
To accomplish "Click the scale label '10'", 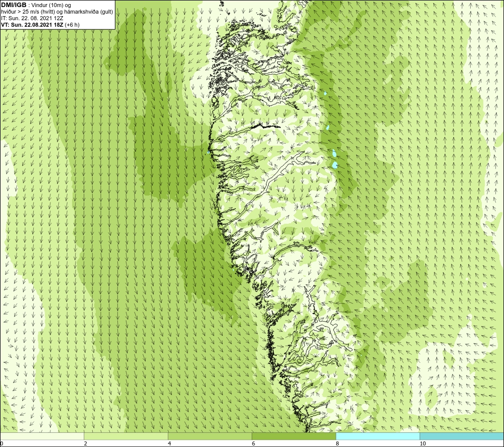I will click(423, 443).
